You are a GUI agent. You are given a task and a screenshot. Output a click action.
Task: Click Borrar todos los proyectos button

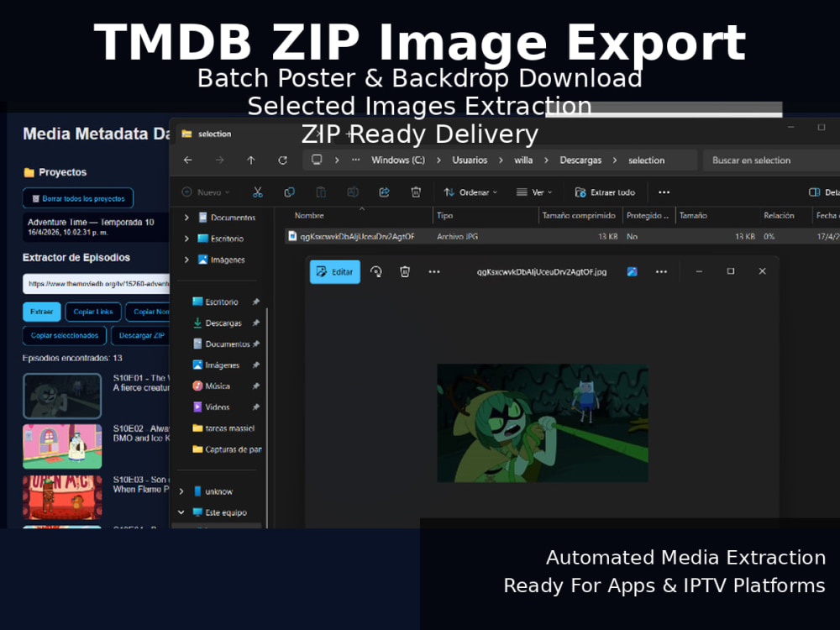click(x=78, y=198)
